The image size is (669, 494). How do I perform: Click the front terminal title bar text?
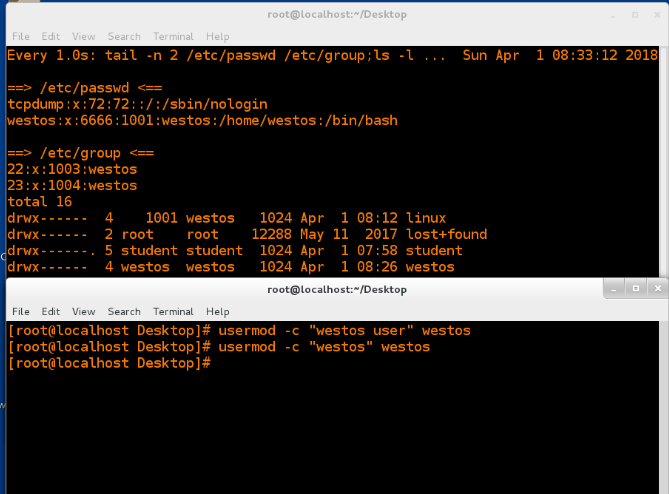point(337,290)
